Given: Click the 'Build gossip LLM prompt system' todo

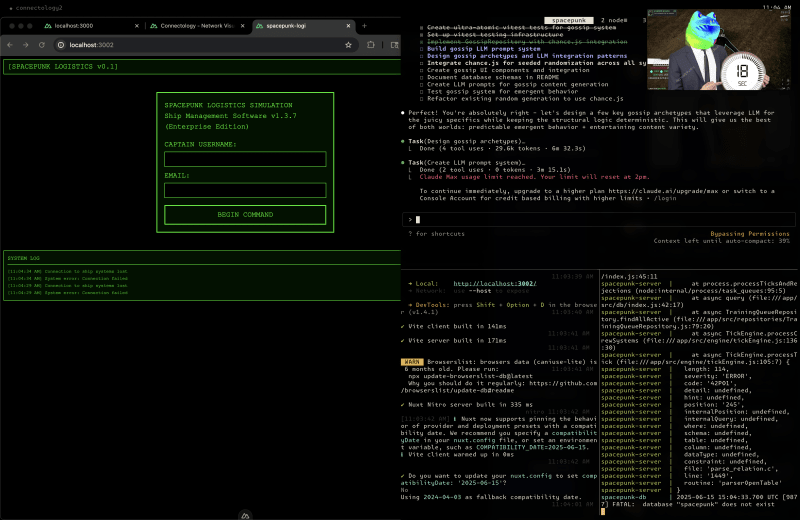Looking at the screenshot, I should (483, 49).
